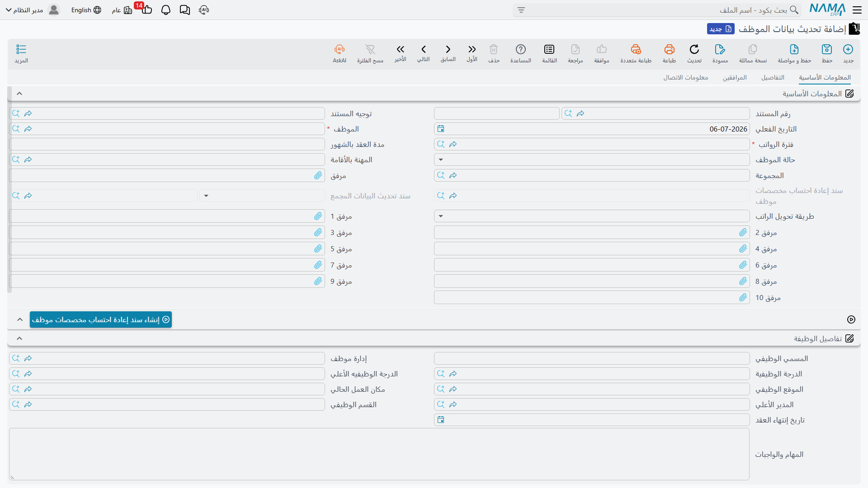Image resolution: width=868 pixels, height=488 pixels.
Task: Click the حفظ (Save) toolbar icon
Action: (827, 49)
